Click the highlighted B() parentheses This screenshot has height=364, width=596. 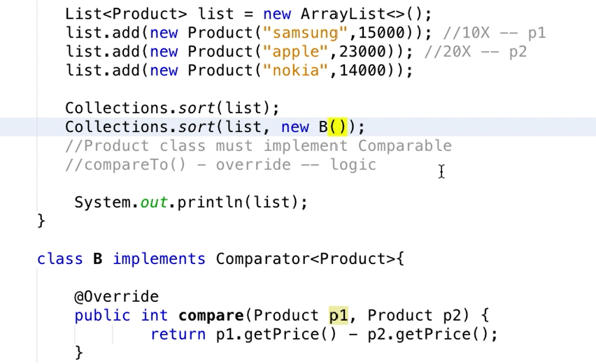click(338, 127)
